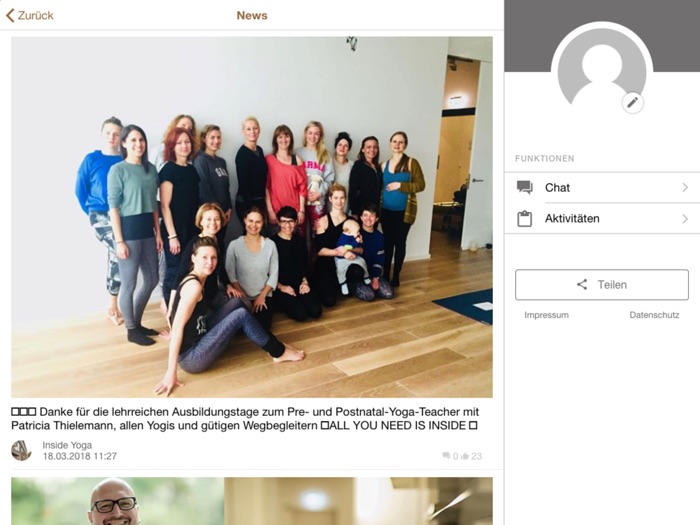Open the yoga group photo
The width and height of the screenshot is (700, 525).
tap(252, 217)
